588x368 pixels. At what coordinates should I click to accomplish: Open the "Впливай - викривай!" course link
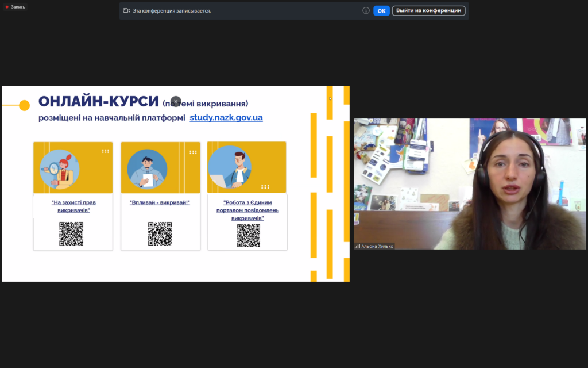[160, 202]
